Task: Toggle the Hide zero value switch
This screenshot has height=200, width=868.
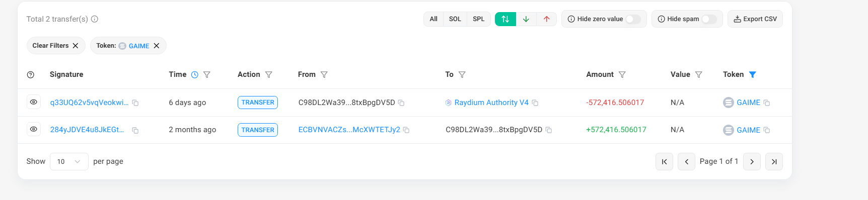Action: [x=633, y=19]
